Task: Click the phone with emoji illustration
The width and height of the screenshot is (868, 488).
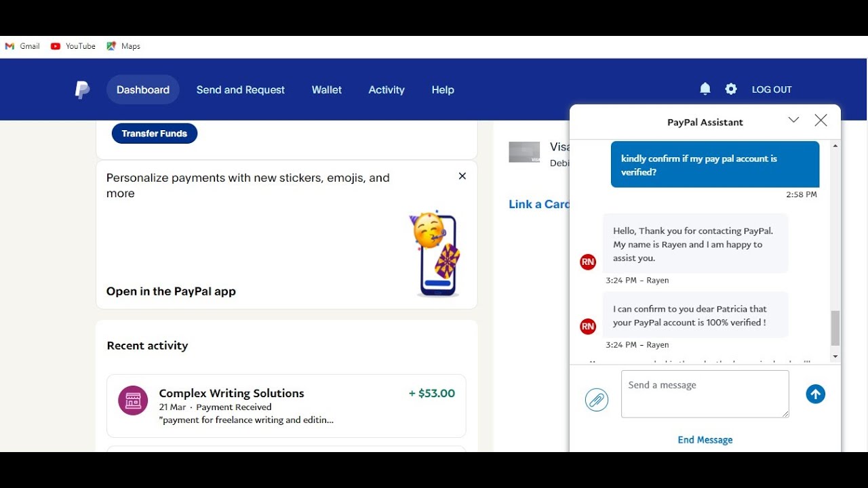Action: (435, 254)
